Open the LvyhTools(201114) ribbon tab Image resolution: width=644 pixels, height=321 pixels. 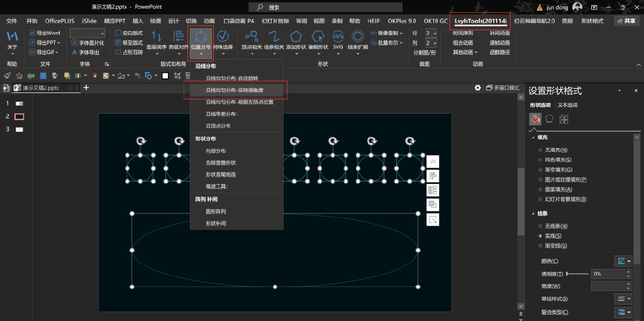pyautogui.click(x=480, y=21)
